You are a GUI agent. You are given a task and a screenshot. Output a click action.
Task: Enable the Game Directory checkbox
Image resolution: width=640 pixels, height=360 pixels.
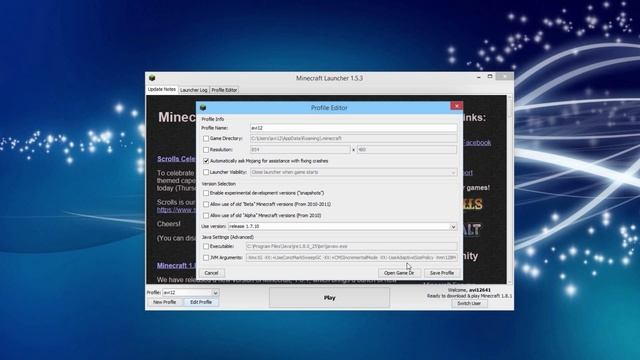[x=206, y=139]
